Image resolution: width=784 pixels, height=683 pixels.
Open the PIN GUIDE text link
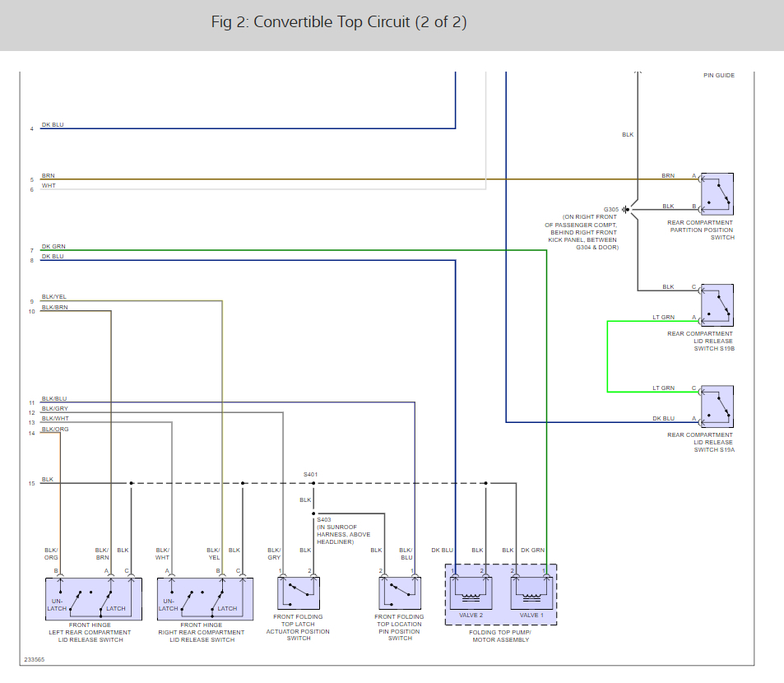[x=718, y=76]
